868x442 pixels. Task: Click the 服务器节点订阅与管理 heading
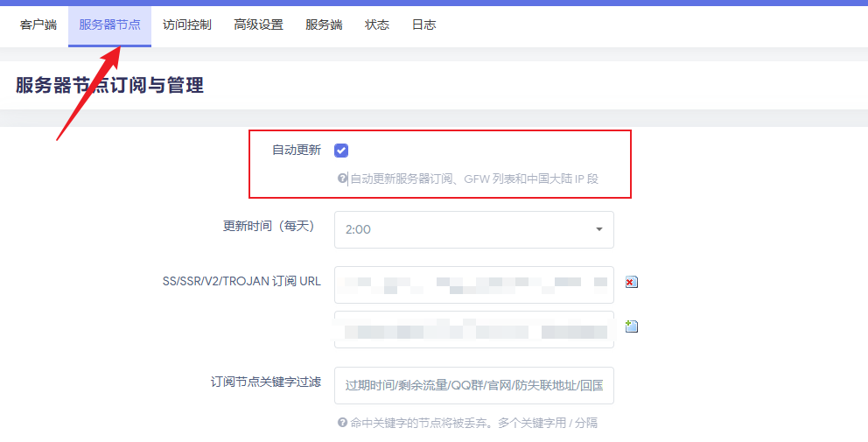[109, 86]
